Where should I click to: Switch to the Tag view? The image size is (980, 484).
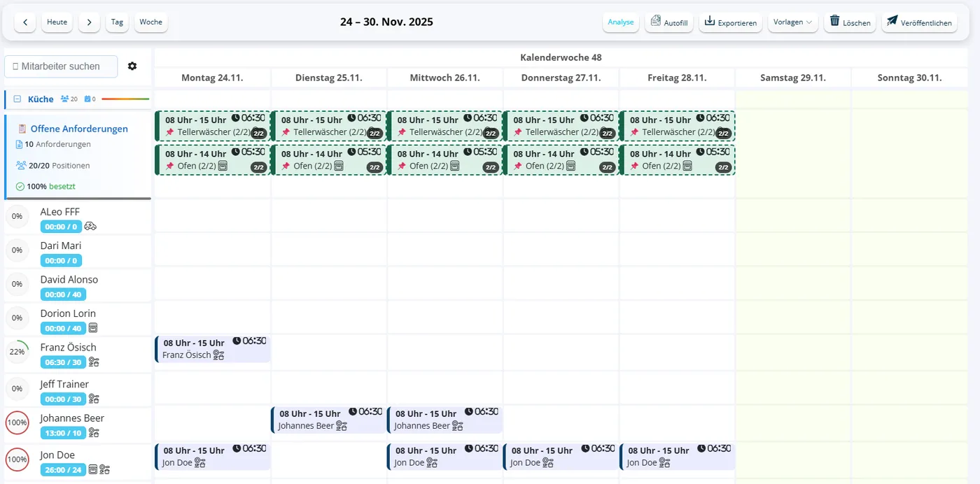tap(117, 22)
